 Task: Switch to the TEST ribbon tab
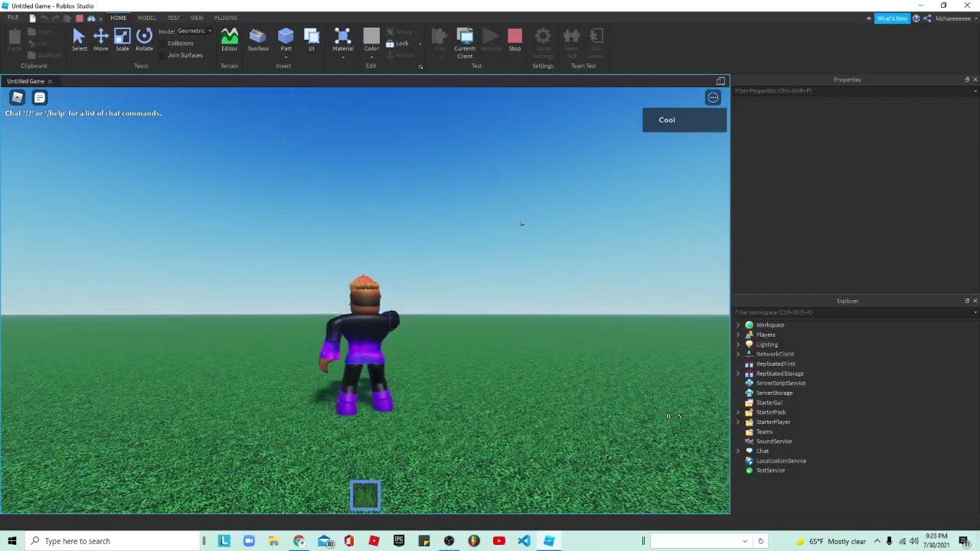tap(174, 18)
